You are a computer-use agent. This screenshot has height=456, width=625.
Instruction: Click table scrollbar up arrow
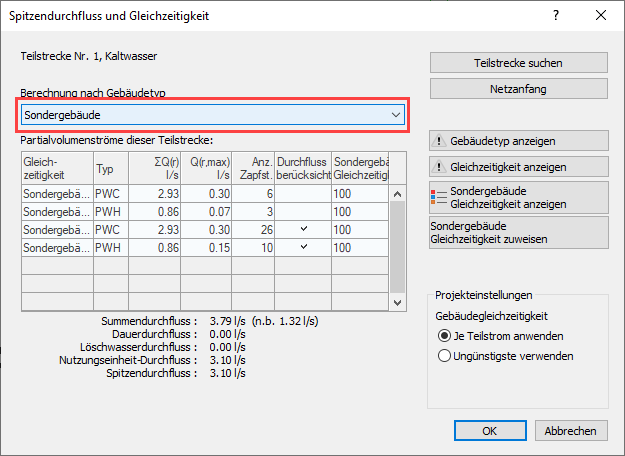click(397, 194)
